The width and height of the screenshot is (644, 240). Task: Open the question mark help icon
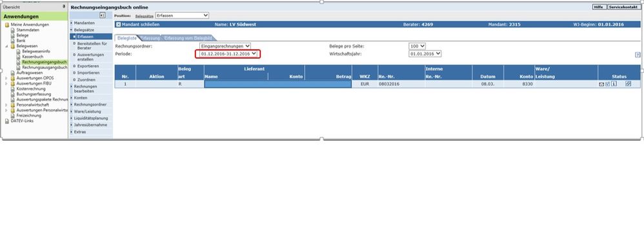coord(638,55)
